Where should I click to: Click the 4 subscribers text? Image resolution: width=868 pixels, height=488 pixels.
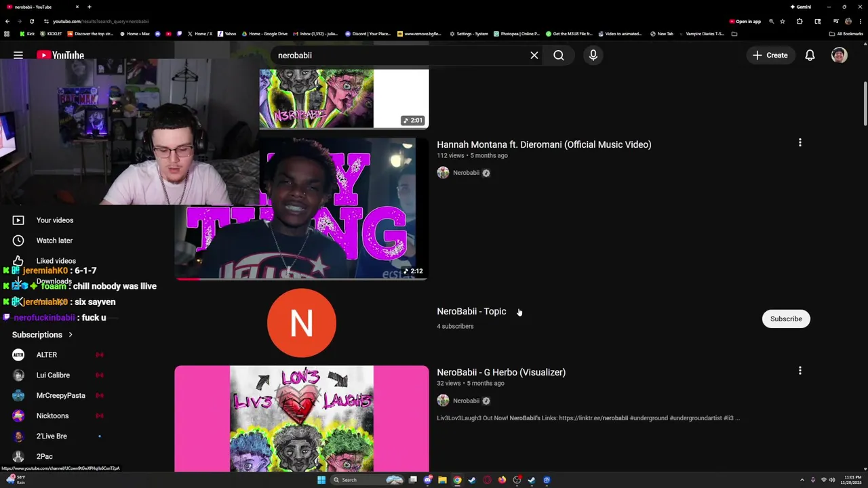point(455,326)
